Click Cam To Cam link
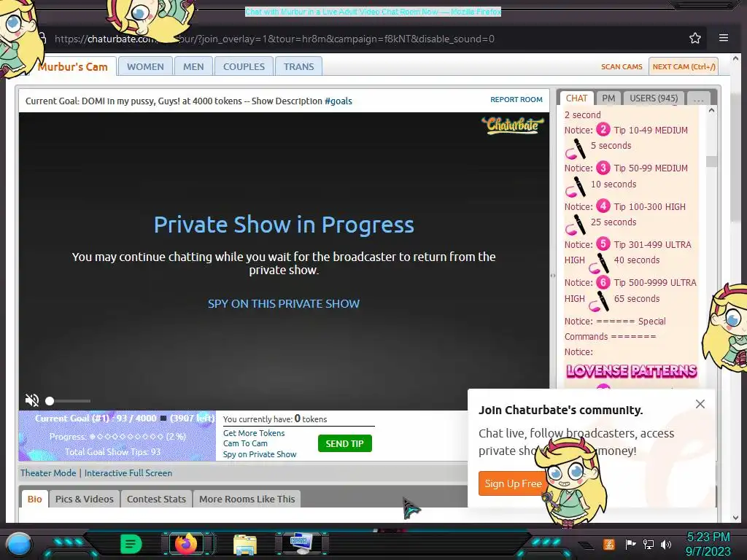The height and width of the screenshot is (560, 747). (245, 443)
